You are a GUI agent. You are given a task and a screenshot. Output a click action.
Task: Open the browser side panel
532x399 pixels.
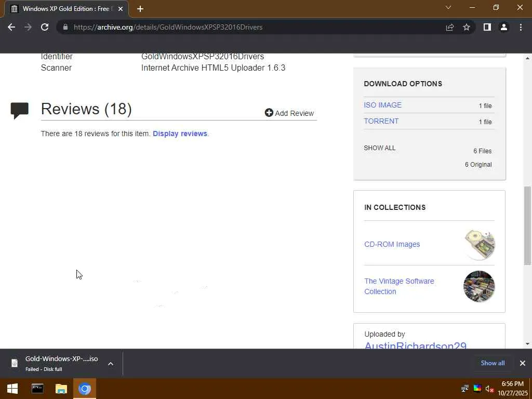click(x=487, y=27)
